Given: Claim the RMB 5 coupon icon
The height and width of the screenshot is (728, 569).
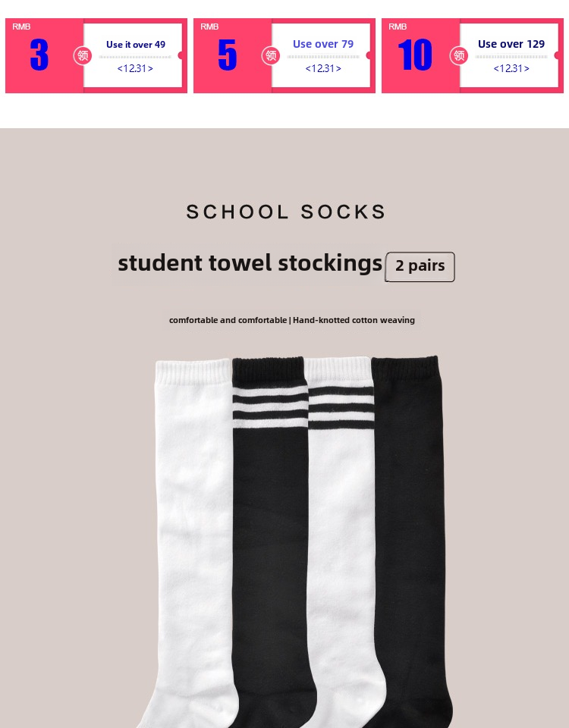Looking at the screenshot, I should pyautogui.click(x=271, y=55).
